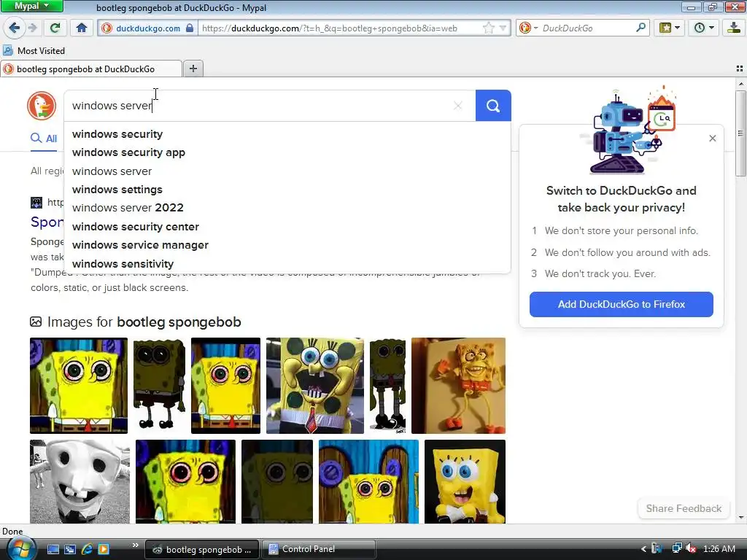
Task: Bookmark this page with the star
Action: pos(488,28)
